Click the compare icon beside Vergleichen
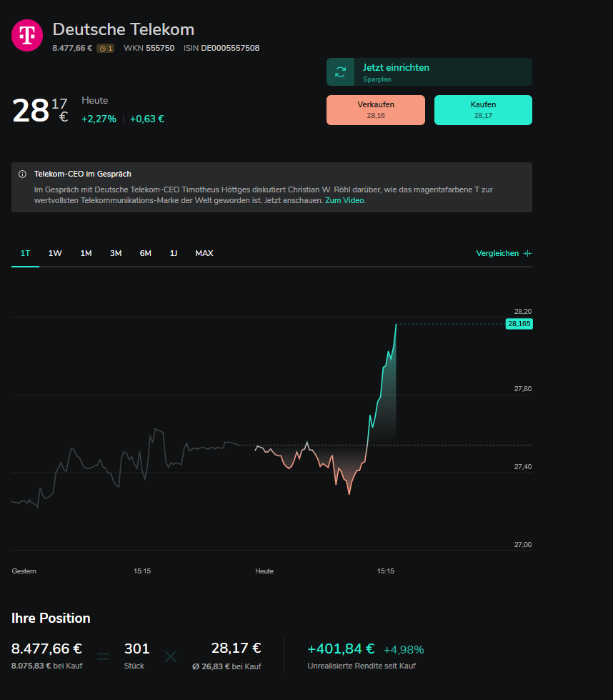 click(527, 254)
